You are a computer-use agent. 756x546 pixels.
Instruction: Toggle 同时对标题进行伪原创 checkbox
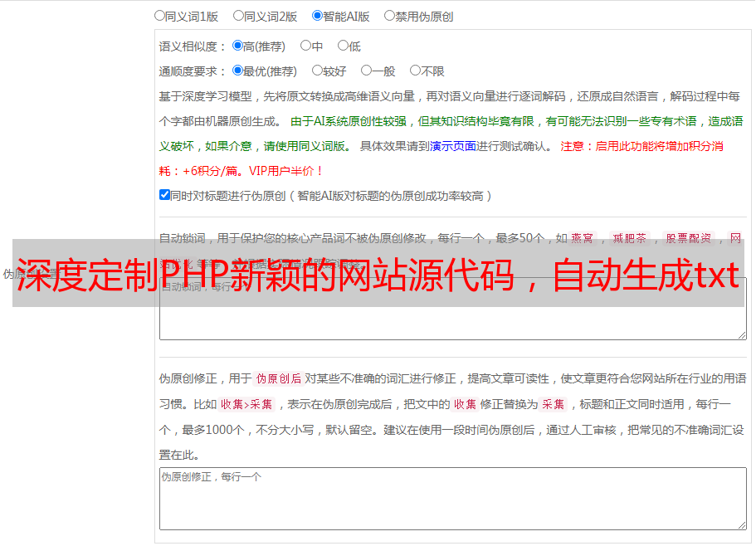click(x=164, y=195)
